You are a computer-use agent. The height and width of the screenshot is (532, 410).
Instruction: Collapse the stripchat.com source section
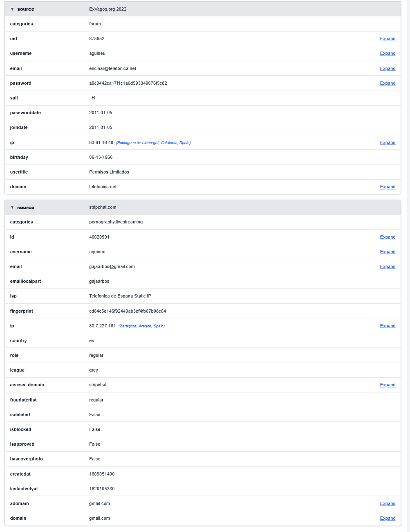[x=12, y=207]
